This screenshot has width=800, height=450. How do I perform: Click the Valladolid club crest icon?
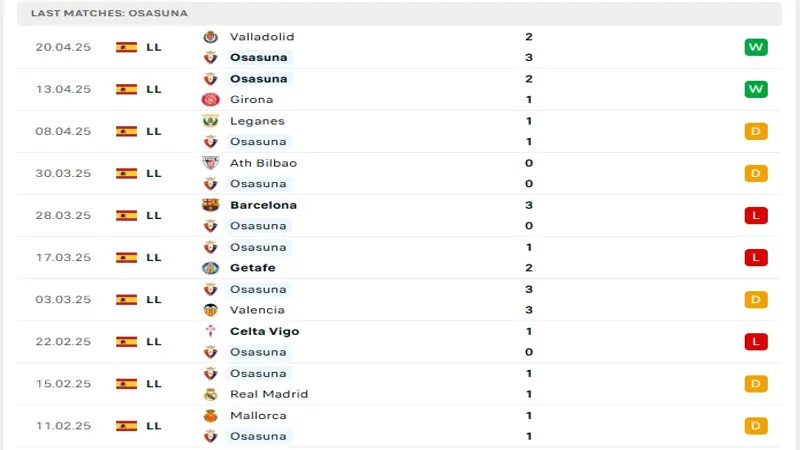210,37
